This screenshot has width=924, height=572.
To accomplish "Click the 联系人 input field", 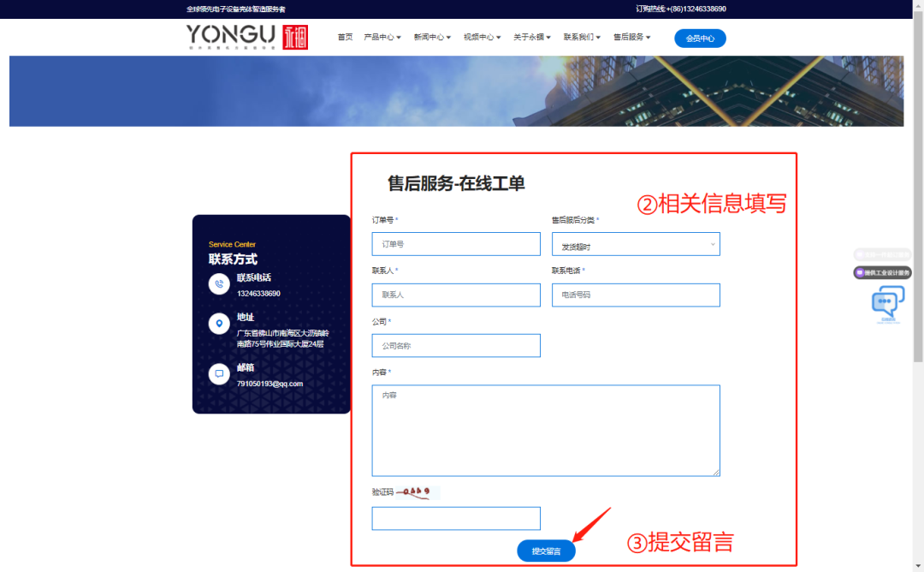I will point(455,295).
